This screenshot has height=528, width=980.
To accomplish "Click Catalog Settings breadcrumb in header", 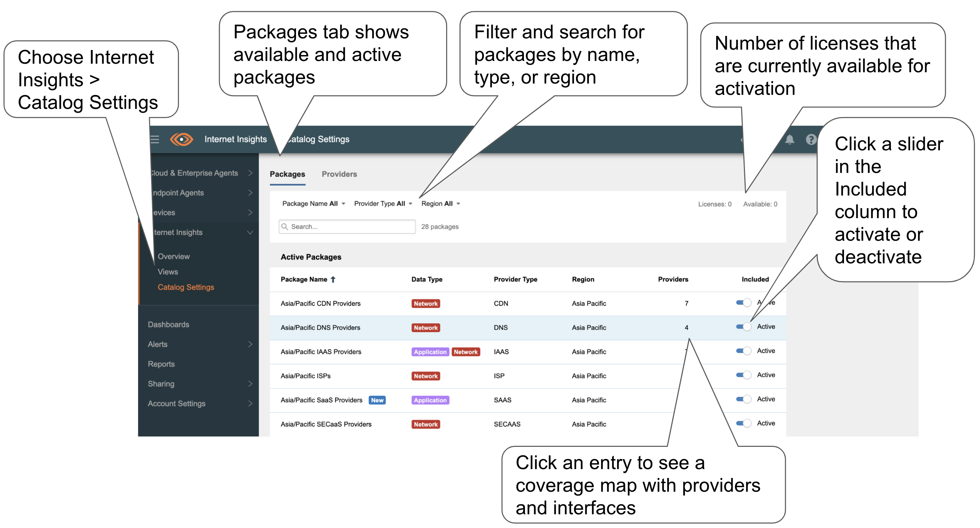I will point(318,139).
